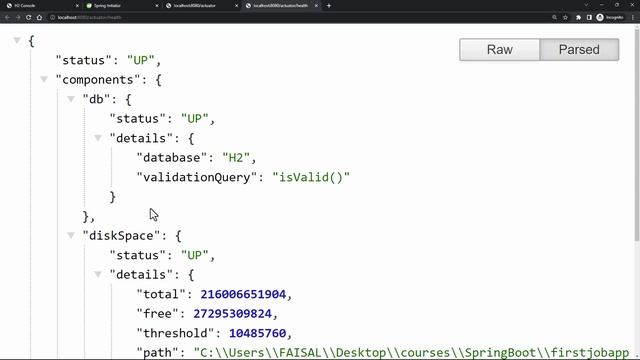Click the "diskSpace" key label

click(x=122, y=236)
